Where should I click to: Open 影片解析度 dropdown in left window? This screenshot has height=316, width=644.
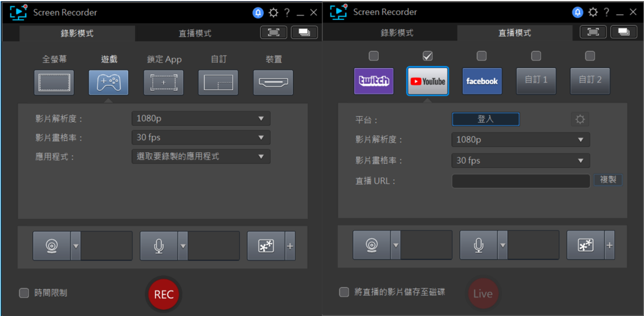tap(201, 119)
